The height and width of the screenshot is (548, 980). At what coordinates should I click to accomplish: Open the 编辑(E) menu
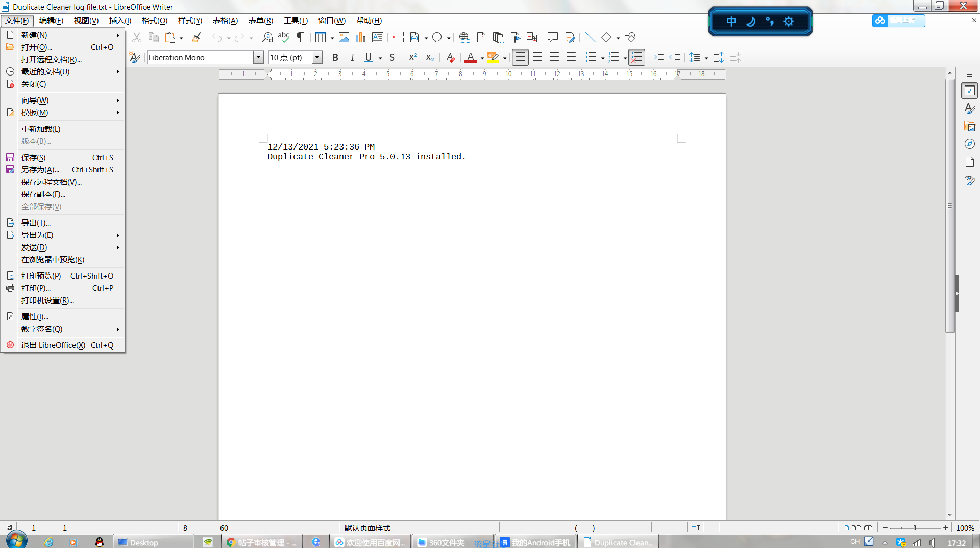coord(51,21)
